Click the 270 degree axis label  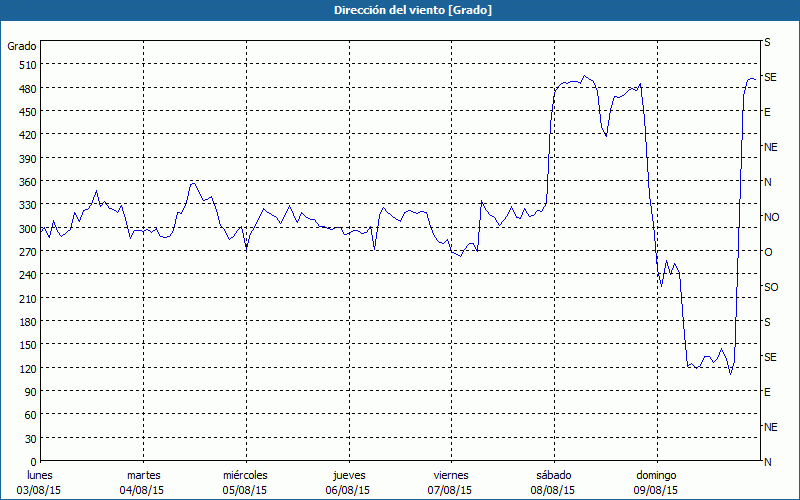click(x=25, y=251)
